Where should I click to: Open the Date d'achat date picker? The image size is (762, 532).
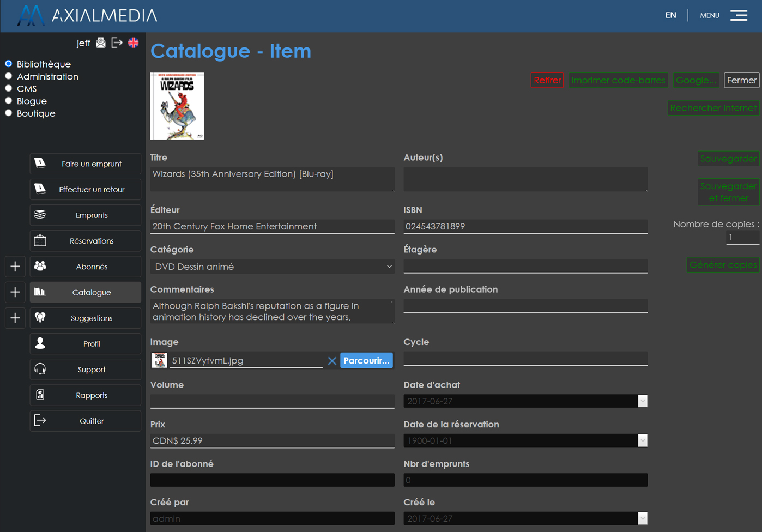point(642,401)
